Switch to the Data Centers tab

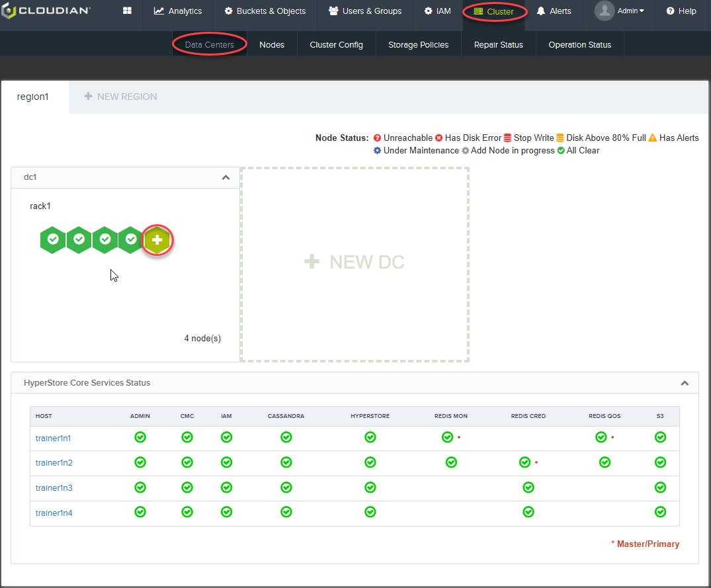point(210,44)
